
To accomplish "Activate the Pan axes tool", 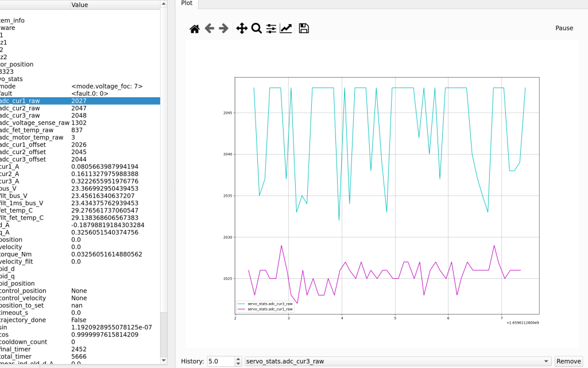I will pyautogui.click(x=242, y=29).
